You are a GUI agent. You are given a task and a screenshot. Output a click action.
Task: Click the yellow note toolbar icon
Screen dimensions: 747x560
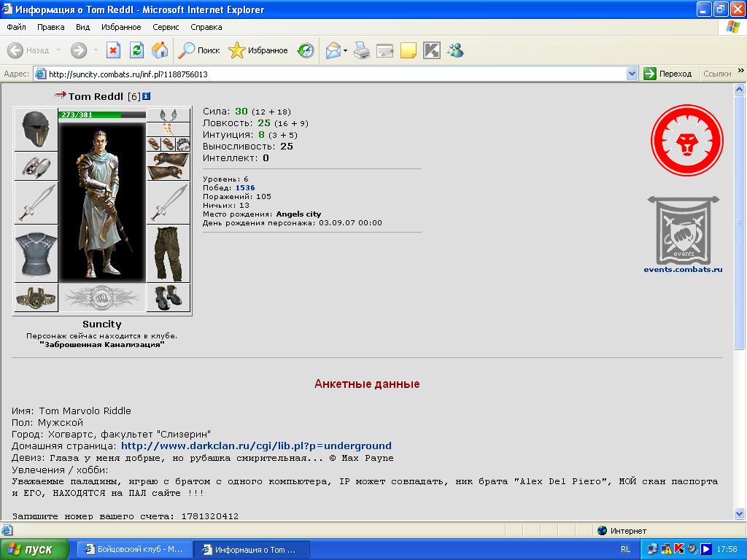409,50
